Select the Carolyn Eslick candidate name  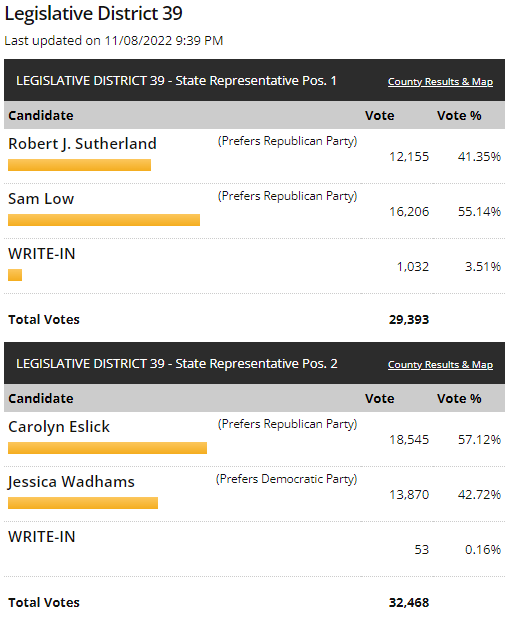pos(59,427)
